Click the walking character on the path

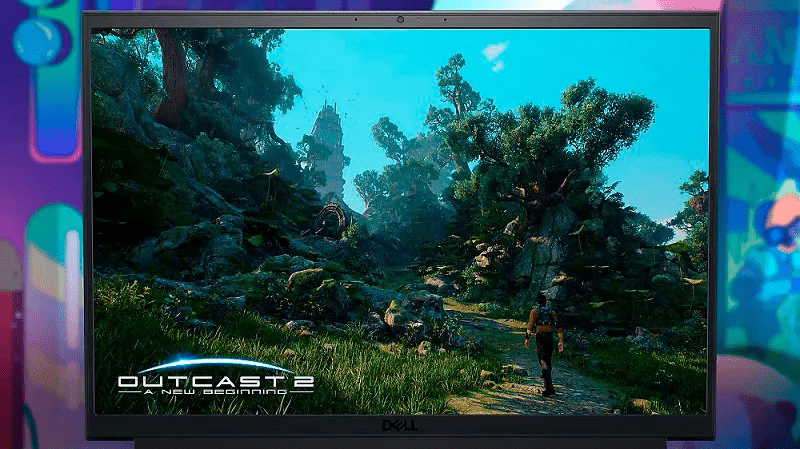pyautogui.click(x=544, y=343)
